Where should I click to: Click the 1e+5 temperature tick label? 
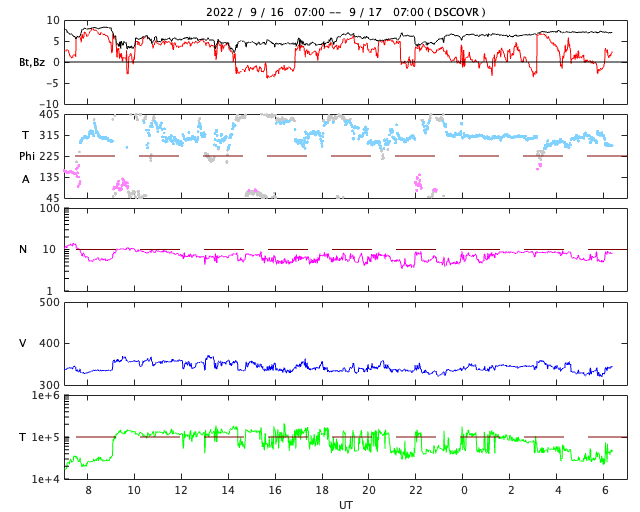point(45,437)
